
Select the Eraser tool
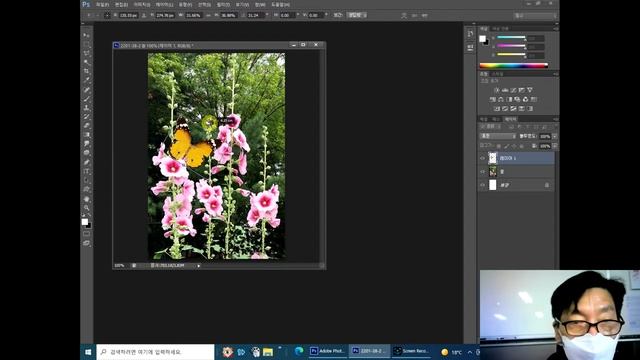coord(87,126)
